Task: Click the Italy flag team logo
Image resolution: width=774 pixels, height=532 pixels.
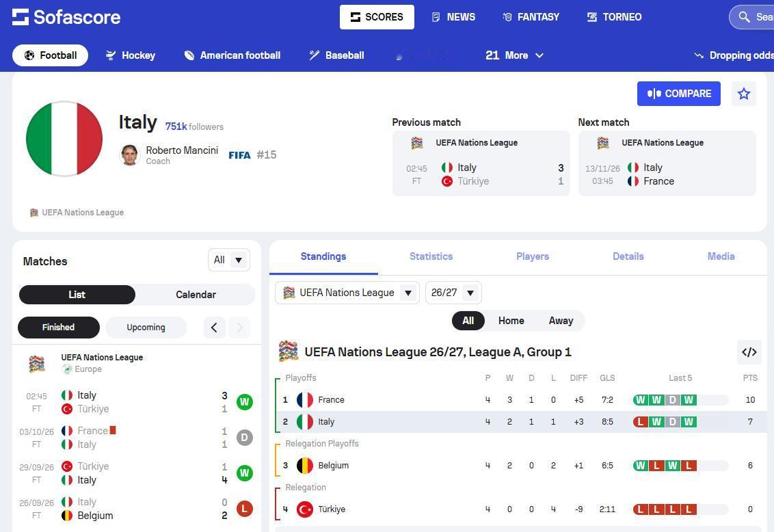Action: pos(64,139)
